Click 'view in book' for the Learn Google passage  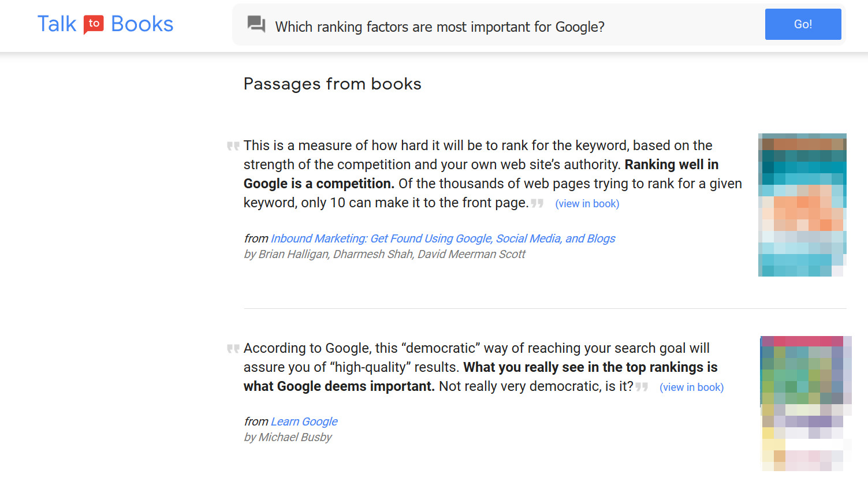pyautogui.click(x=691, y=387)
